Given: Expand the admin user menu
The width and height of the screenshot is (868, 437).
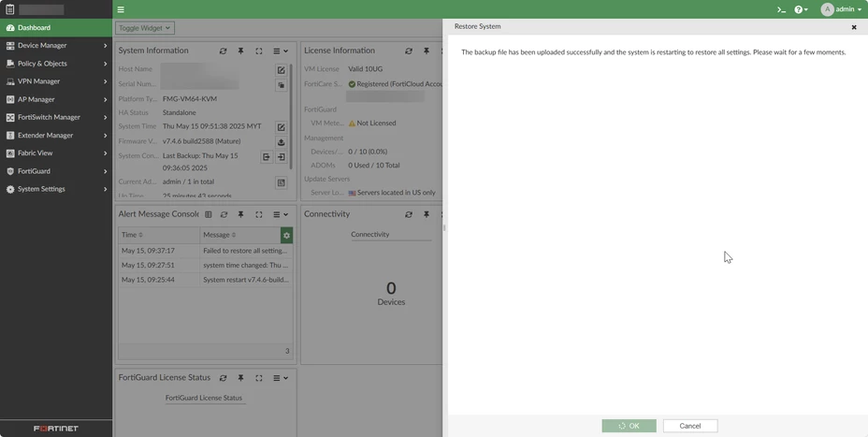Looking at the screenshot, I should point(842,9).
